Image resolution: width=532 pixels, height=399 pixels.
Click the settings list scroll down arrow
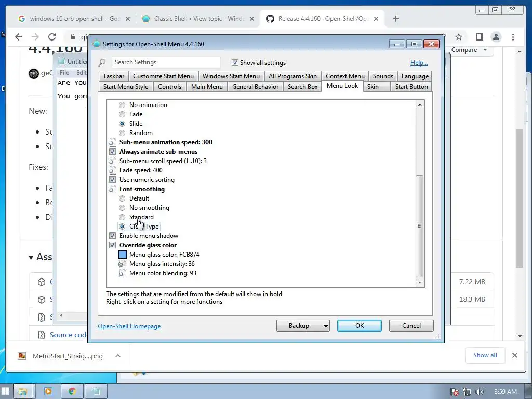coord(420,282)
